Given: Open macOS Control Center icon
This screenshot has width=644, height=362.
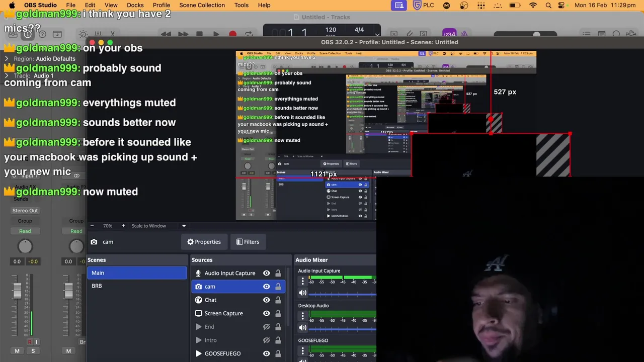Looking at the screenshot, I should tap(562, 5).
